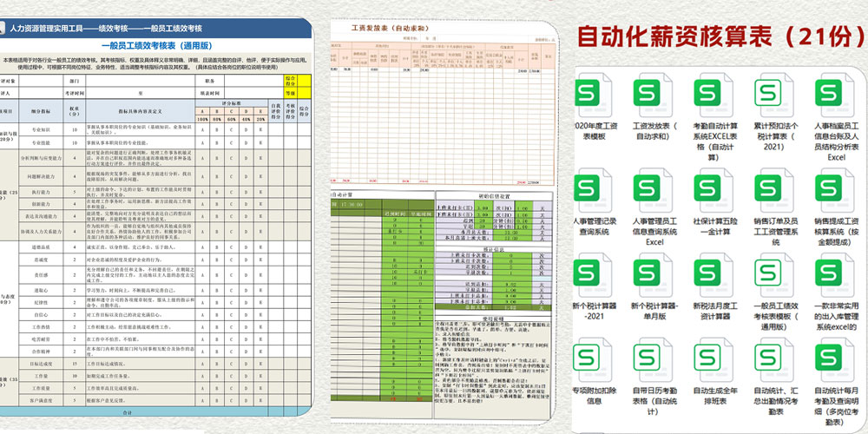The image size is (868, 434).
Task: Select the 表达及沟通能力 cell
Action: [42, 216]
